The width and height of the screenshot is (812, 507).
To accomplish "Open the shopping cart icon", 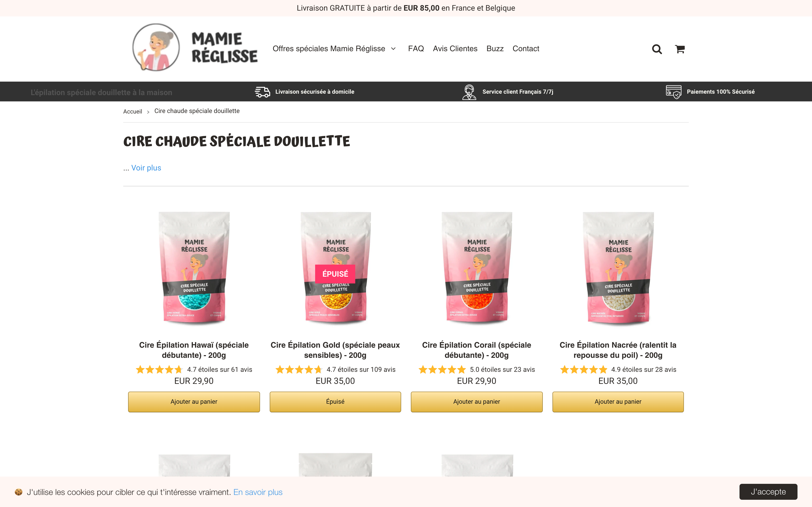I will coord(680,49).
